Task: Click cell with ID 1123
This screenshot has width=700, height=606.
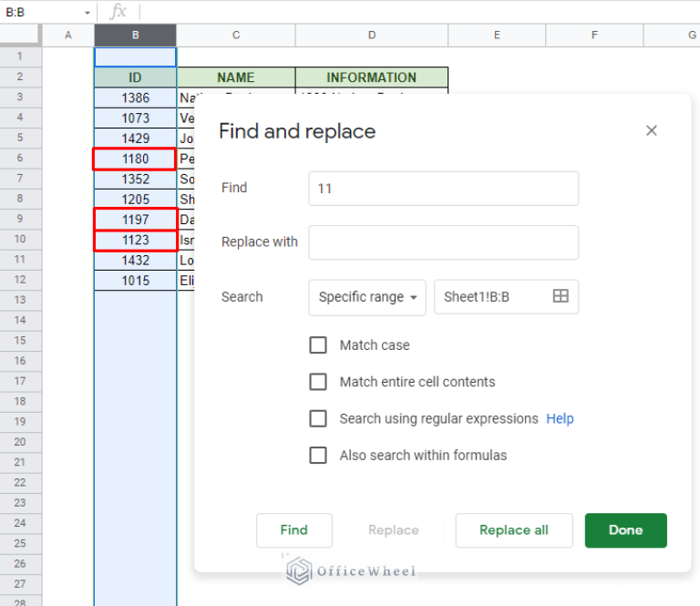Action: (x=135, y=240)
